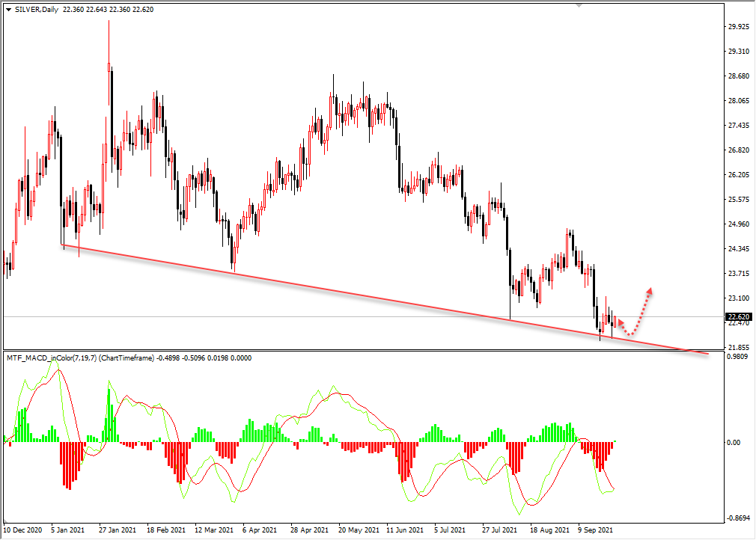Click the 25.575 price scale value
756x540 pixels.
739,200
